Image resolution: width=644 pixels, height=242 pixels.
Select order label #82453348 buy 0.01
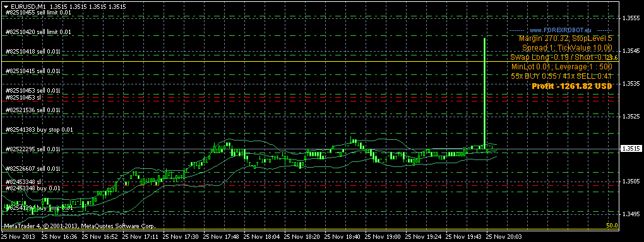(32, 188)
